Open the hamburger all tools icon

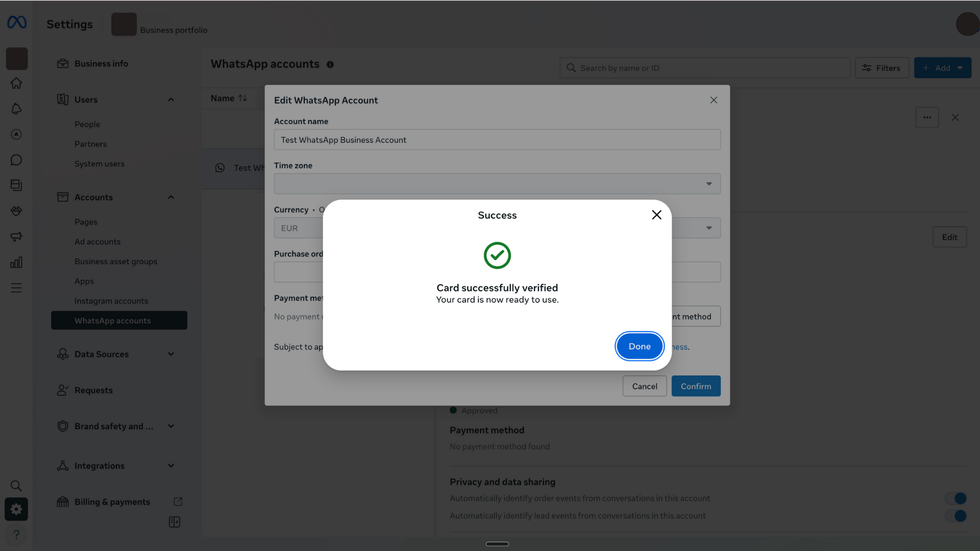pos(16,288)
